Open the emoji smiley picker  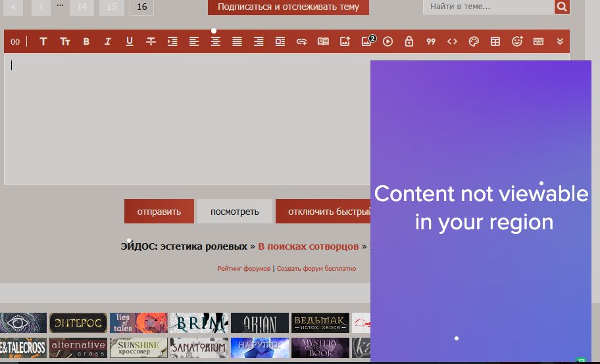tap(517, 41)
